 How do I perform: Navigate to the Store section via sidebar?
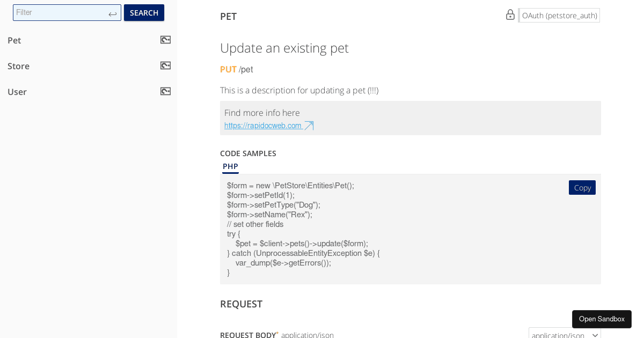(18, 66)
